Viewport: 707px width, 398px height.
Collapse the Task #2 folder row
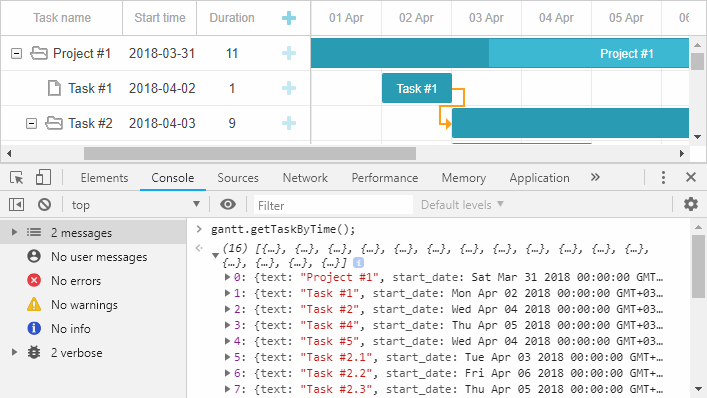pyautogui.click(x=31, y=123)
